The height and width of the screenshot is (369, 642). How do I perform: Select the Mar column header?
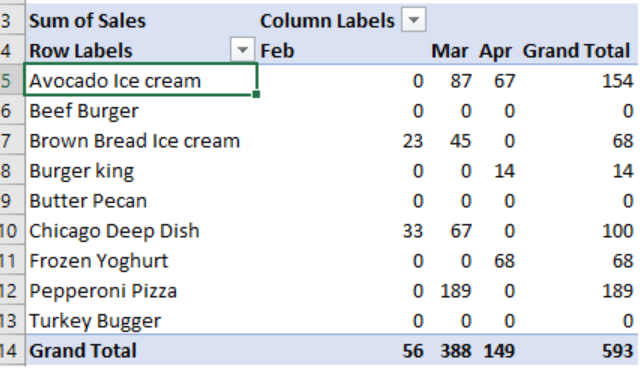[450, 51]
